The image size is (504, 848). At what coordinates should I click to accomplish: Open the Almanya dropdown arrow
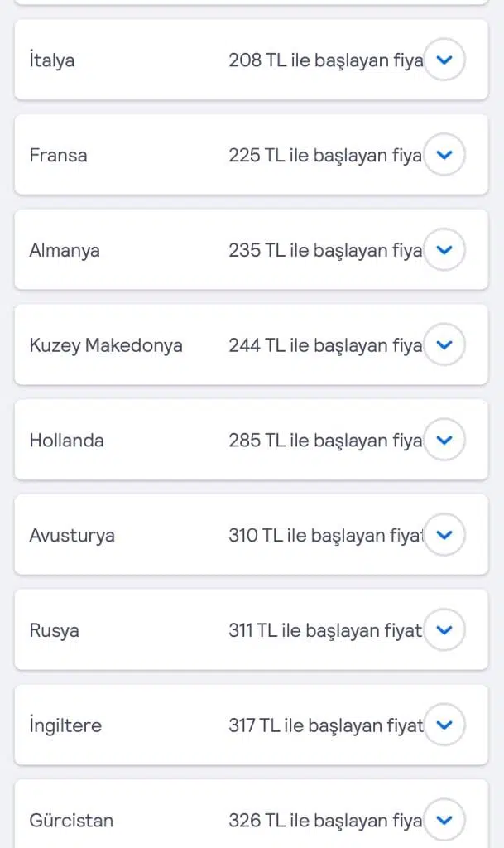[444, 249]
